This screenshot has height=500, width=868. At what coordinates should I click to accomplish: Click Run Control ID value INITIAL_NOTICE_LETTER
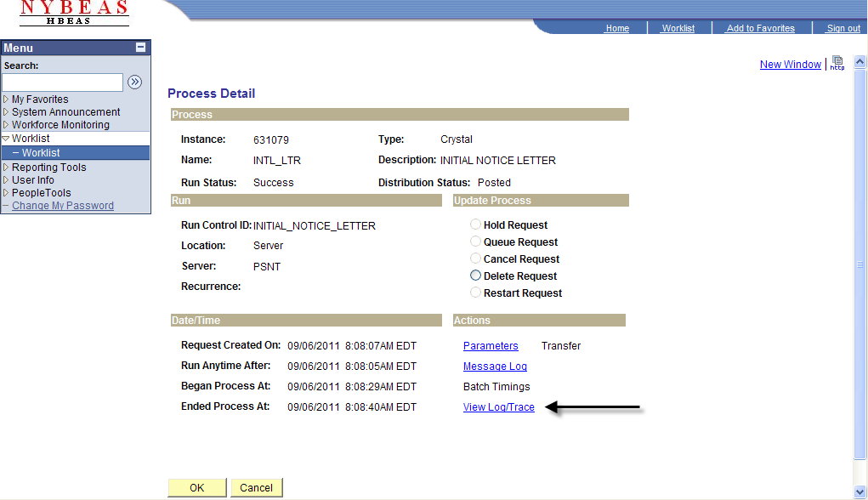point(315,226)
